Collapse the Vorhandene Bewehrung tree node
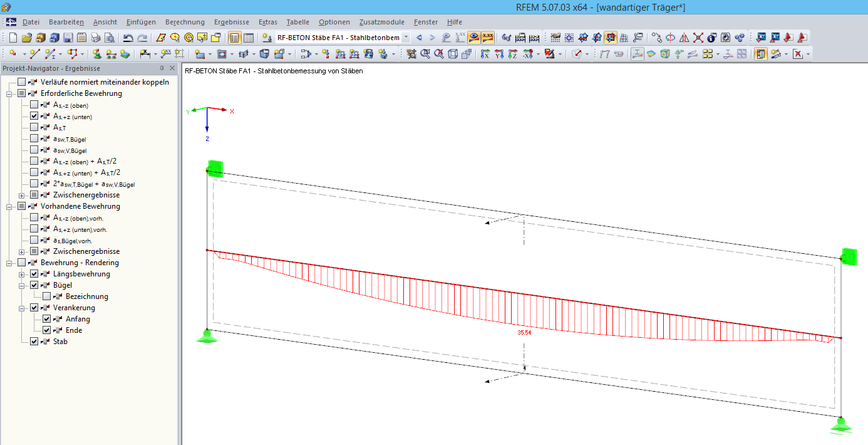 (9, 206)
